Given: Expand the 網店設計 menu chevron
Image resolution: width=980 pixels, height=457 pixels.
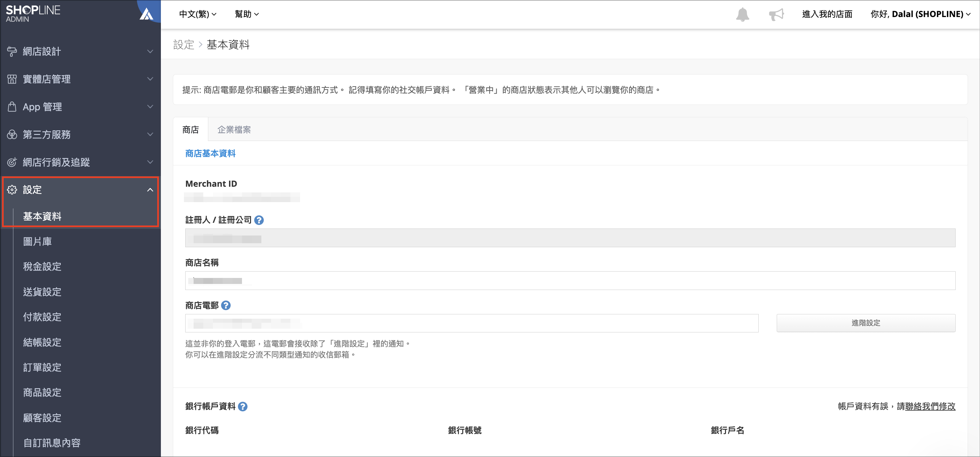Looking at the screenshot, I should 150,51.
